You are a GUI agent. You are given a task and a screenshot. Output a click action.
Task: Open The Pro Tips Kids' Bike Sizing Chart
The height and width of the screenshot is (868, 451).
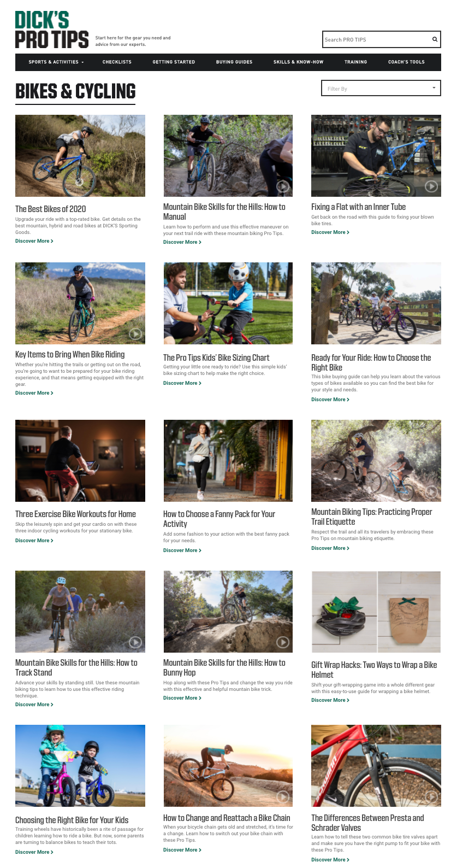216,357
